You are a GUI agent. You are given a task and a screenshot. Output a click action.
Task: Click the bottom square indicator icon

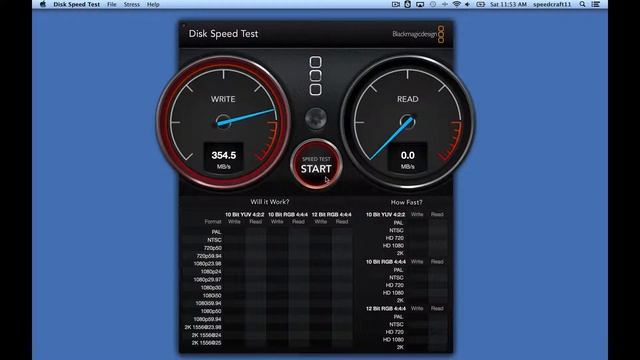pyautogui.click(x=316, y=89)
